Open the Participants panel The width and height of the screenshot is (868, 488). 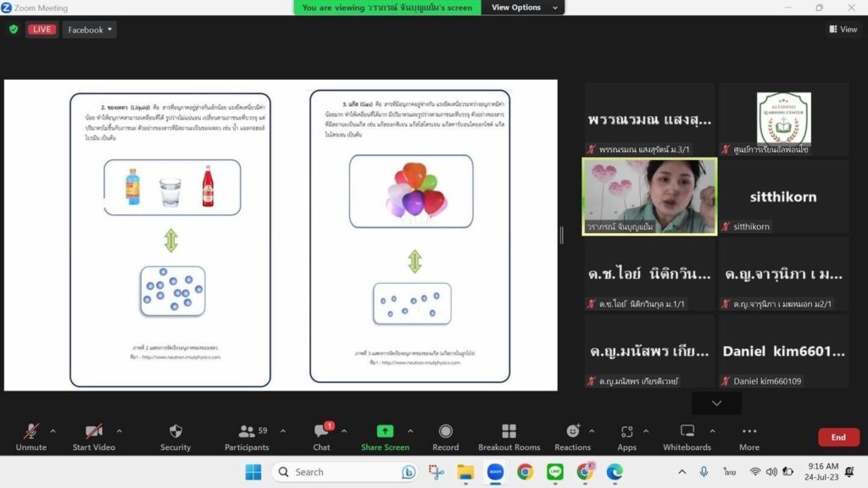tap(247, 432)
